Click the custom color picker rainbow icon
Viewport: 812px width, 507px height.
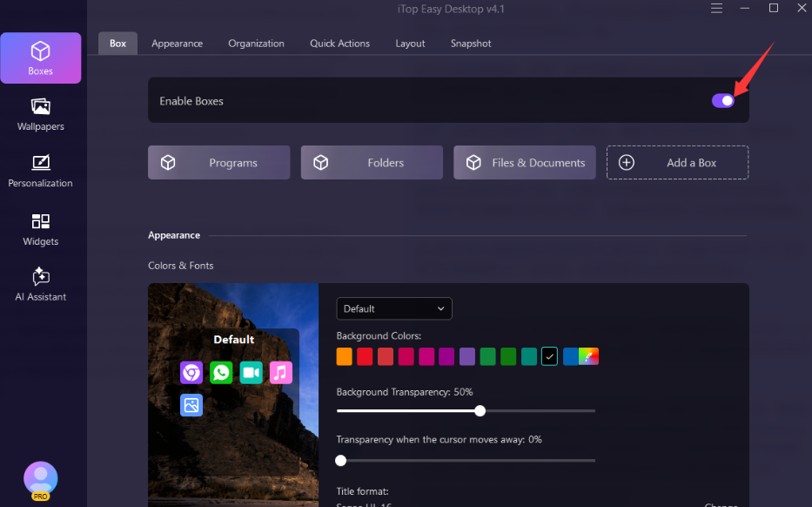click(x=590, y=356)
